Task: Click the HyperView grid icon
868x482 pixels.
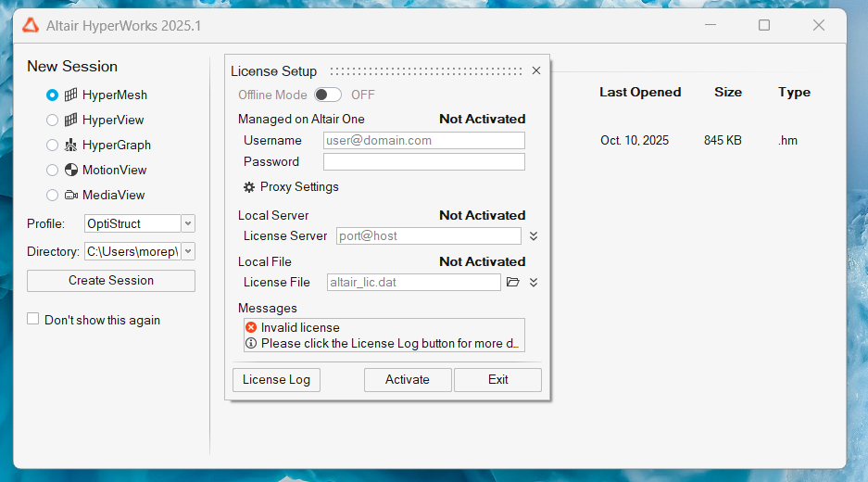Action: coord(70,120)
